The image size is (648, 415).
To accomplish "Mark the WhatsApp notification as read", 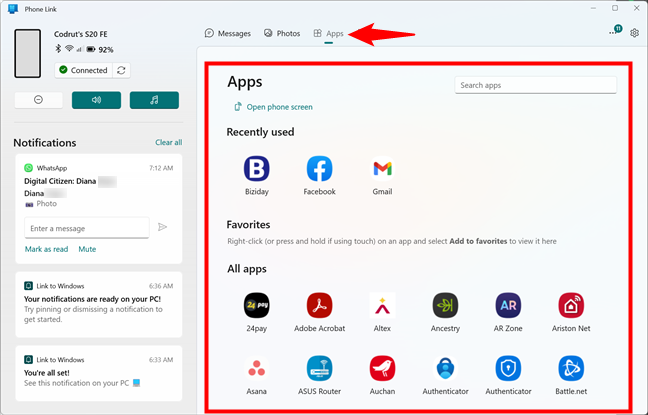I will point(46,249).
